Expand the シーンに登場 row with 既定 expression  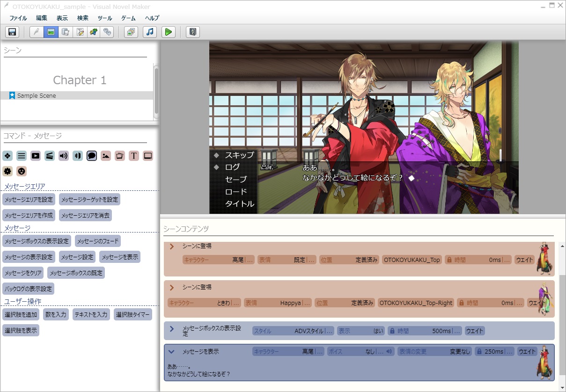172,246
